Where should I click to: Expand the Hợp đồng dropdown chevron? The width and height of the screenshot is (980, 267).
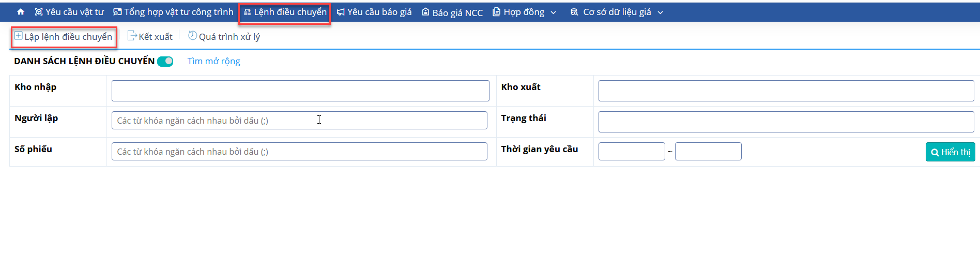point(554,12)
